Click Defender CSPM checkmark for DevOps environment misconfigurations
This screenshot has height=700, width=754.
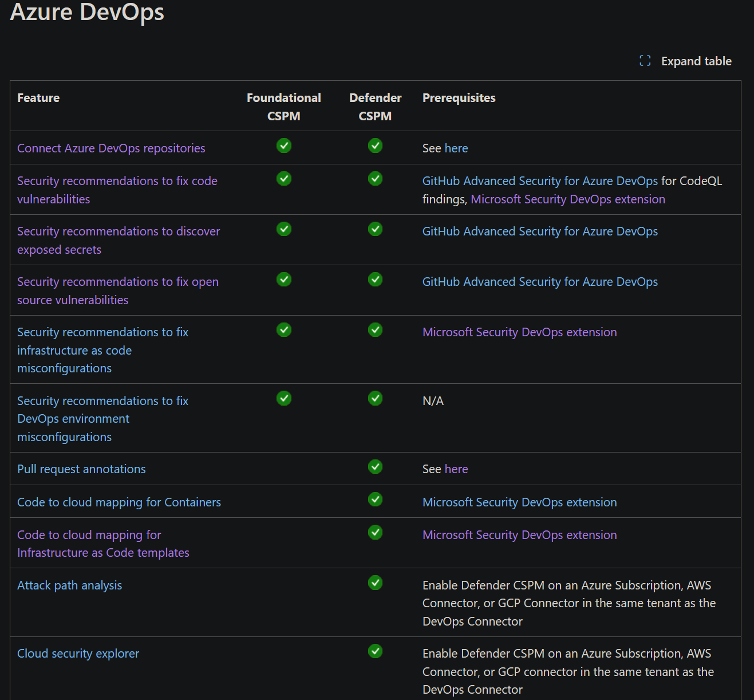click(x=376, y=398)
